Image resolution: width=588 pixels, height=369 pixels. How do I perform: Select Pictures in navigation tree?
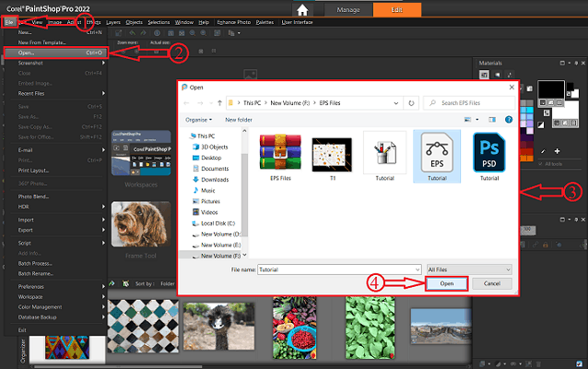(x=206, y=201)
